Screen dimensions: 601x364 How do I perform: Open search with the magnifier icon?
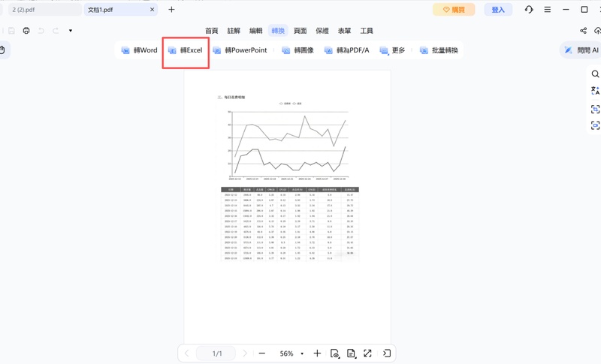coord(595,74)
